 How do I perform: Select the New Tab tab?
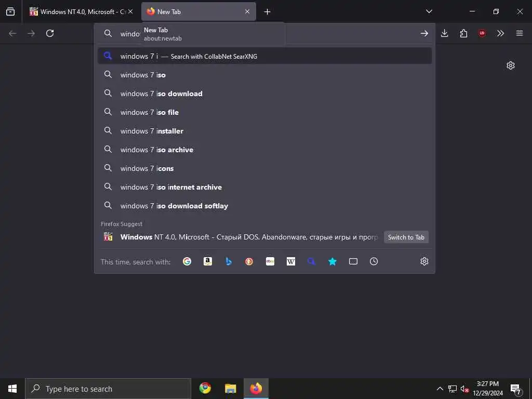(198, 11)
